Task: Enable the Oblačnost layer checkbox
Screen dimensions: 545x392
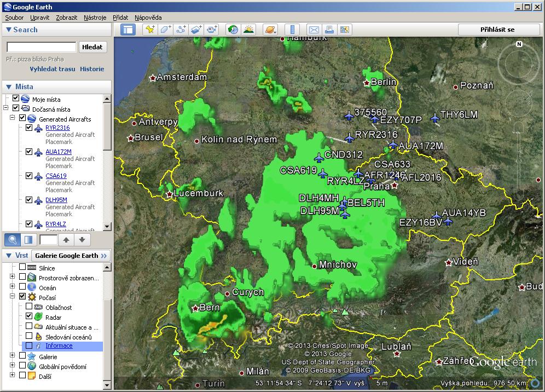Action: tap(29, 307)
